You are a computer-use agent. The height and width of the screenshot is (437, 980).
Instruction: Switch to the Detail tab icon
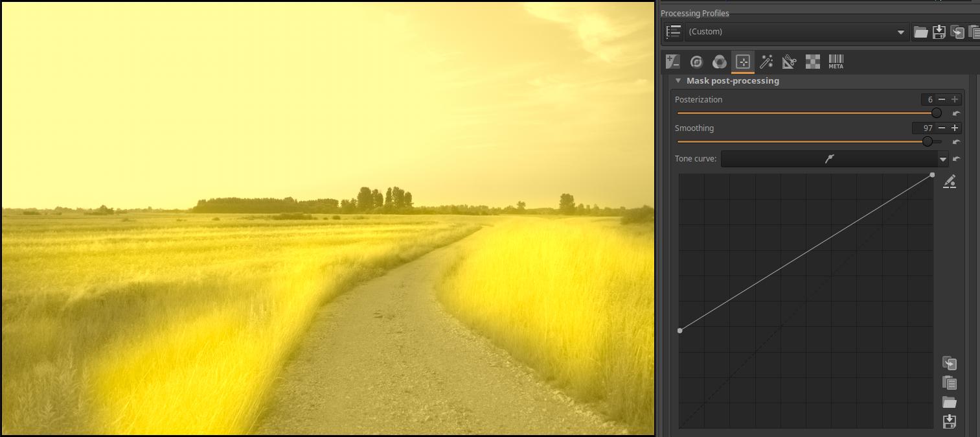pos(696,62)
